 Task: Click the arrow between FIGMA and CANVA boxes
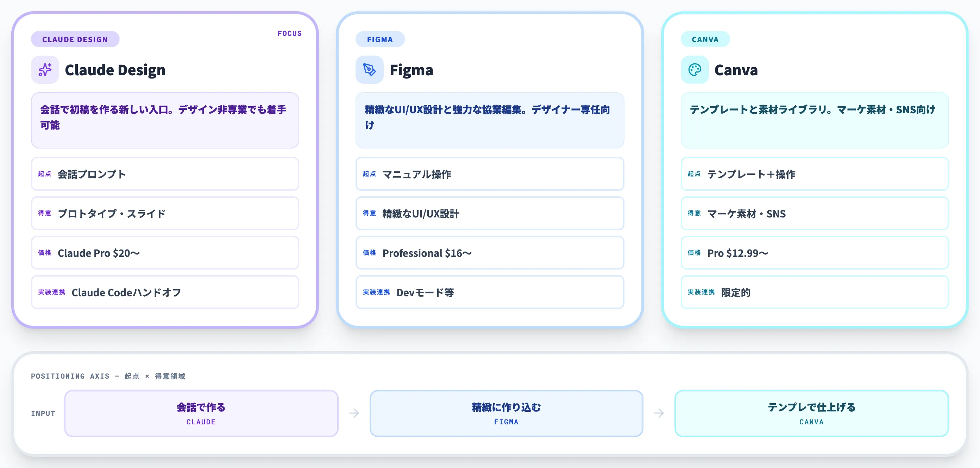coord(659,413)
